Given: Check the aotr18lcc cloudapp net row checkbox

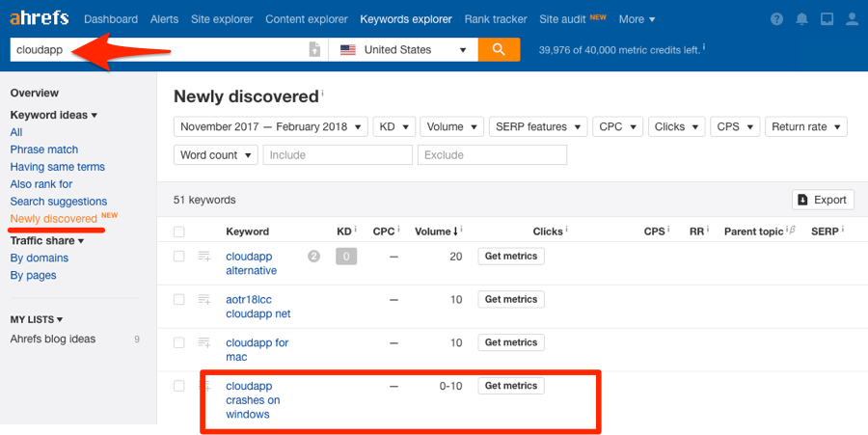Looking at the screenshot, I should (178, 299).
